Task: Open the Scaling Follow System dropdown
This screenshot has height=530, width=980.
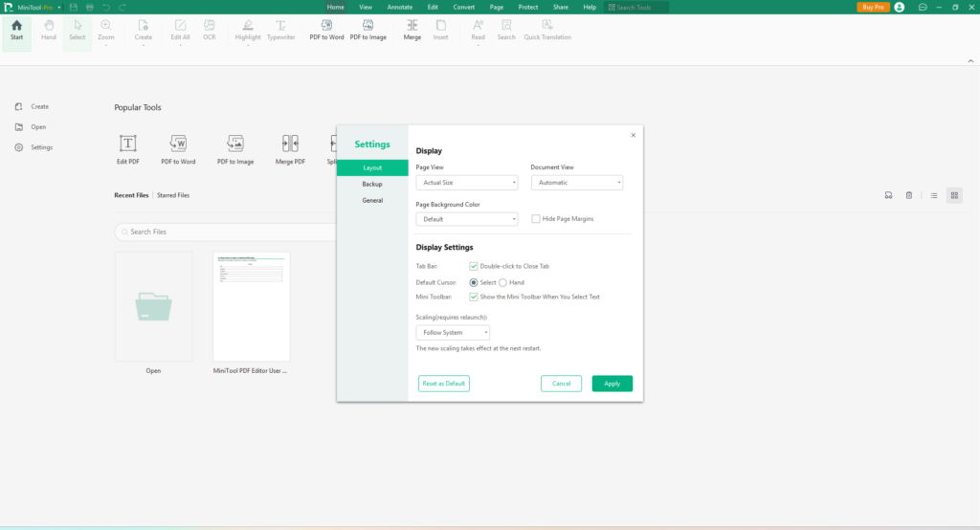Action: pos(453,333)
